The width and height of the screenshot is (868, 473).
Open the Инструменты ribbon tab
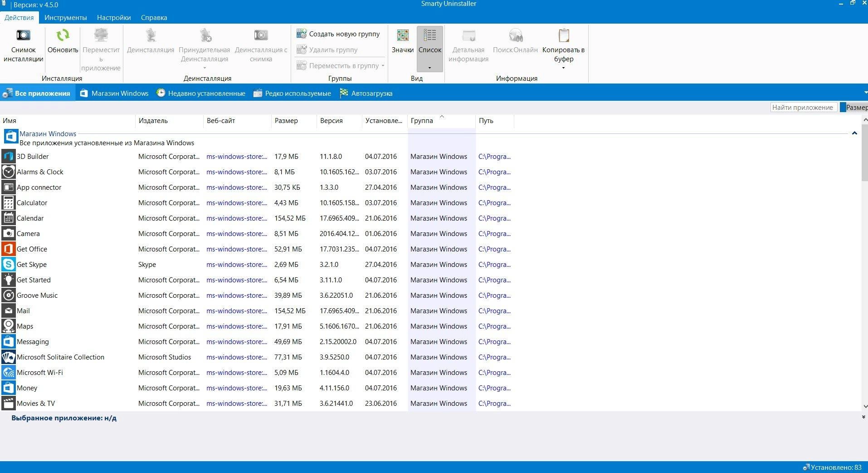(x=65, y=18)
